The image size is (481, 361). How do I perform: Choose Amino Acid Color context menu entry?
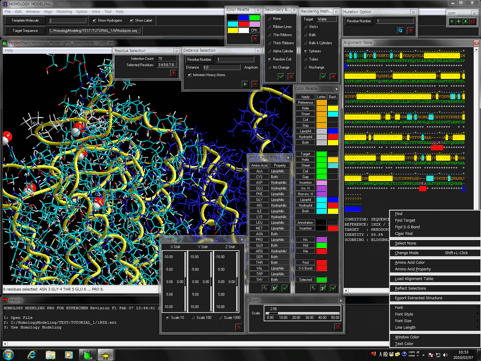[x=435, y=263]
